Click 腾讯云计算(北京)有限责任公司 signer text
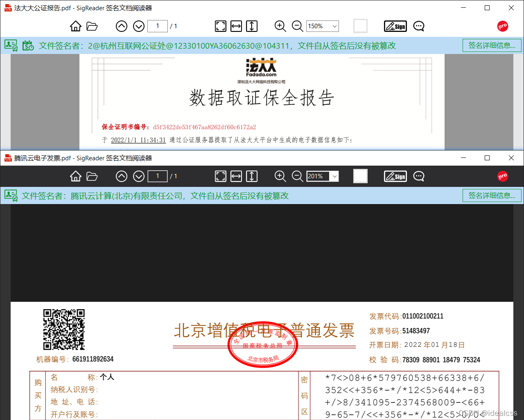The height and width of the screenshot is (420, 524). pos(126,196)
